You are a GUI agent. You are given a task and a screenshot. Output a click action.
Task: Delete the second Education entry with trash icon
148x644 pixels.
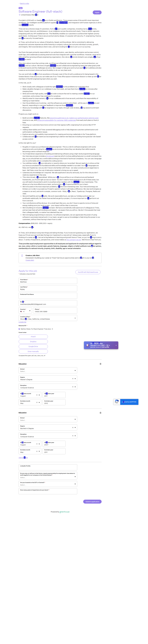[100, 413]
